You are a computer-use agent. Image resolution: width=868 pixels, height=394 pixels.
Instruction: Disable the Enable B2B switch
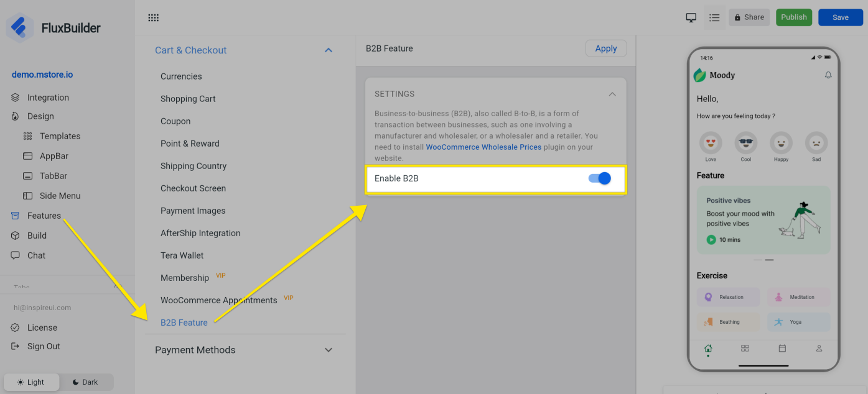tap(600, 178)
